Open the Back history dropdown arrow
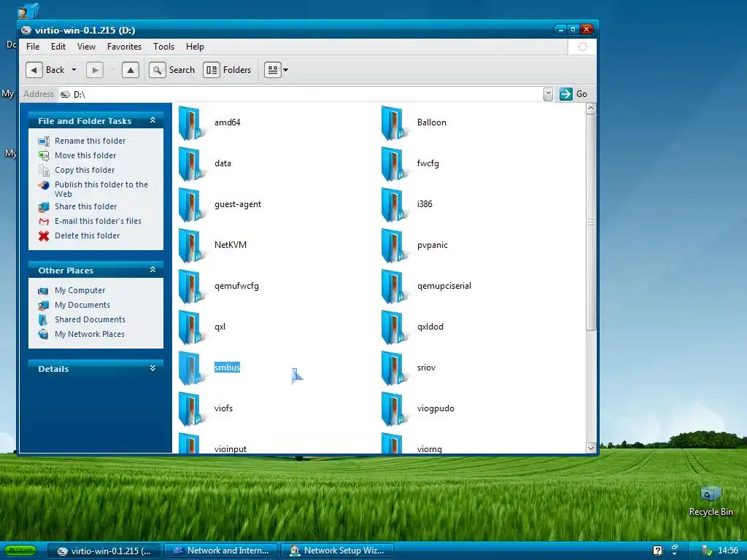The image size is (747, 560). pyautogui.click(x=74, y=70)
